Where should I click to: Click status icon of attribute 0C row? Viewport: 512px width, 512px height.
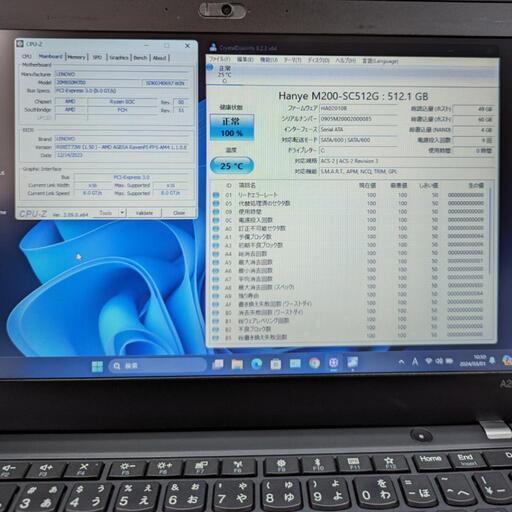pyautogui.click(x=216, y=220)
